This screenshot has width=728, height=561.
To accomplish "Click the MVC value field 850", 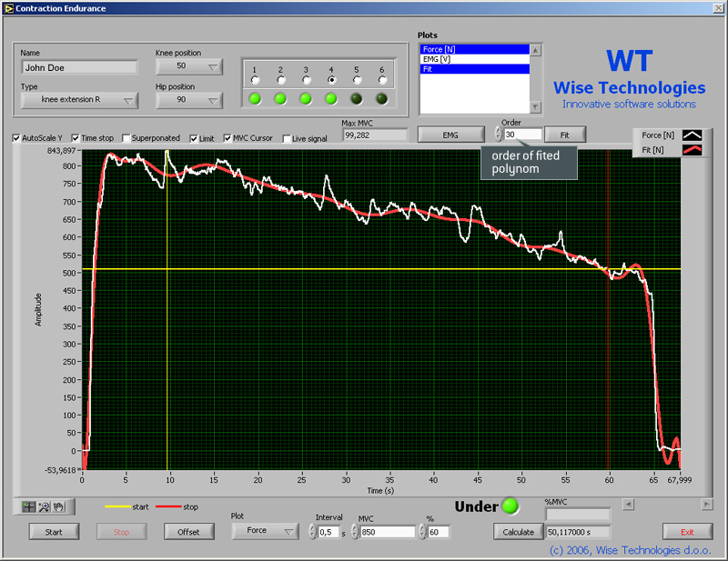I will [388, 532].
